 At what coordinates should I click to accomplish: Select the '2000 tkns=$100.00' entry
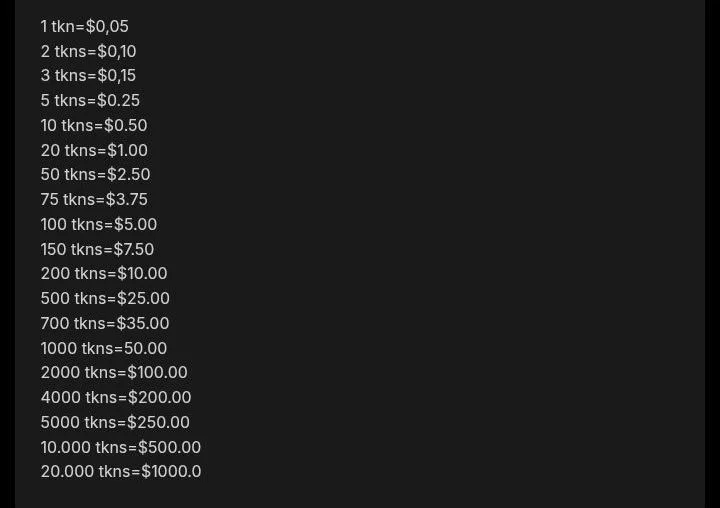pos(114,372)
